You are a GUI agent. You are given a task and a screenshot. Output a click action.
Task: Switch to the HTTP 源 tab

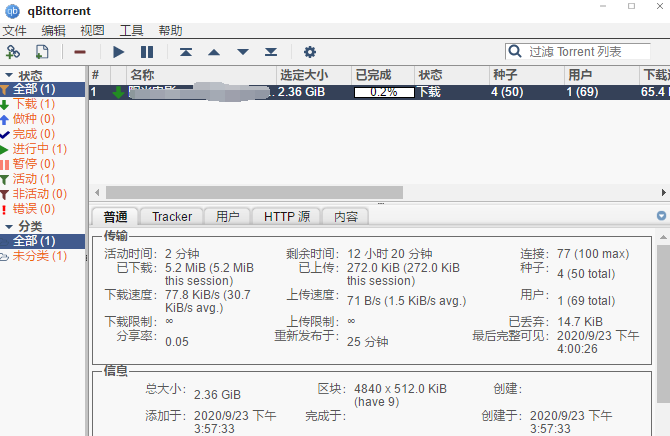pyautogui.click(x=286, y=216)
